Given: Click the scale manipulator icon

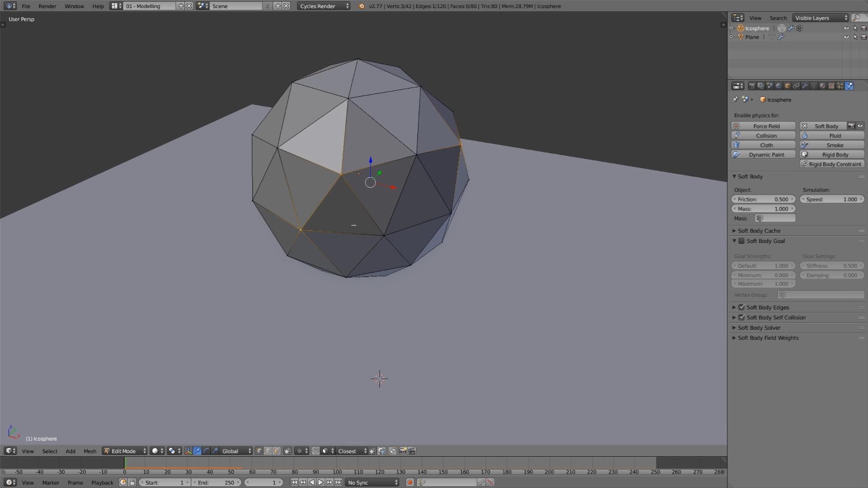Looking at the screenshot, I should tap(215, 451).
